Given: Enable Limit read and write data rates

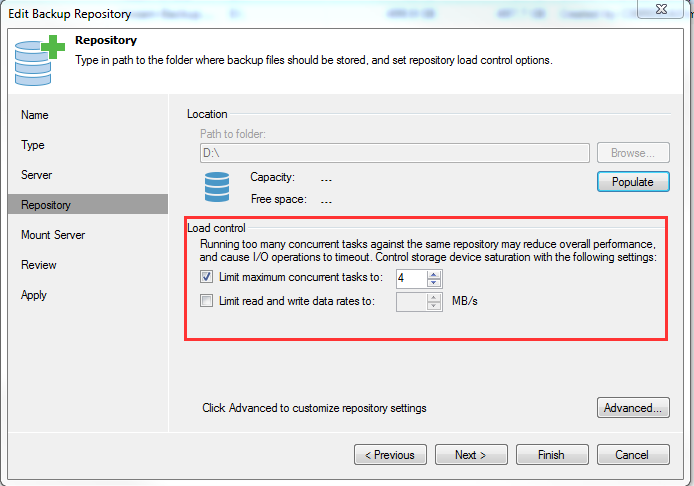Looking at the screenshot, I should [206, 301].
